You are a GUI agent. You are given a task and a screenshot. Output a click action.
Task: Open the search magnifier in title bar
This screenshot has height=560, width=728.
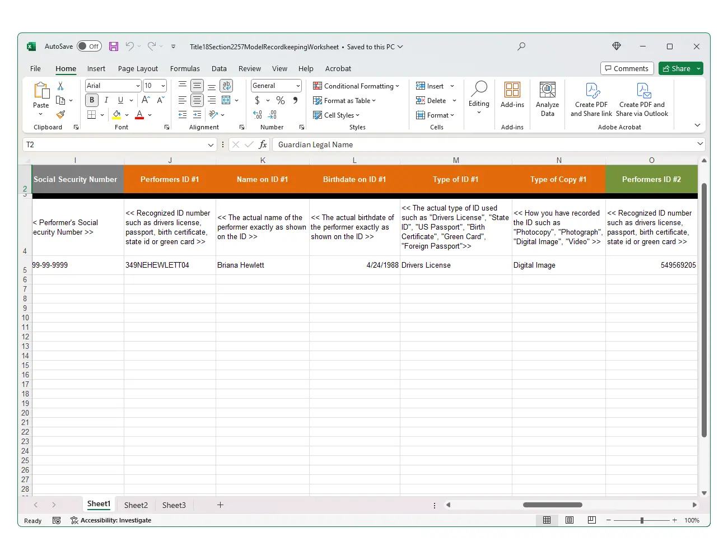pos(521,46)
